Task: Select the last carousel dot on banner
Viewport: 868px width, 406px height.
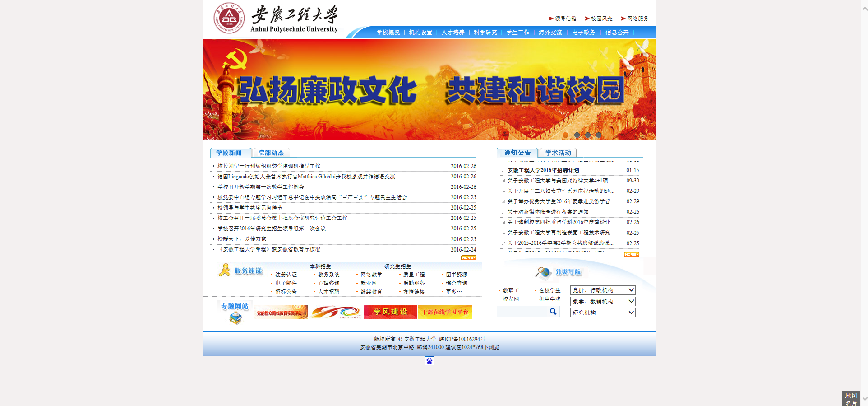Action: click(x=599, y=135)
